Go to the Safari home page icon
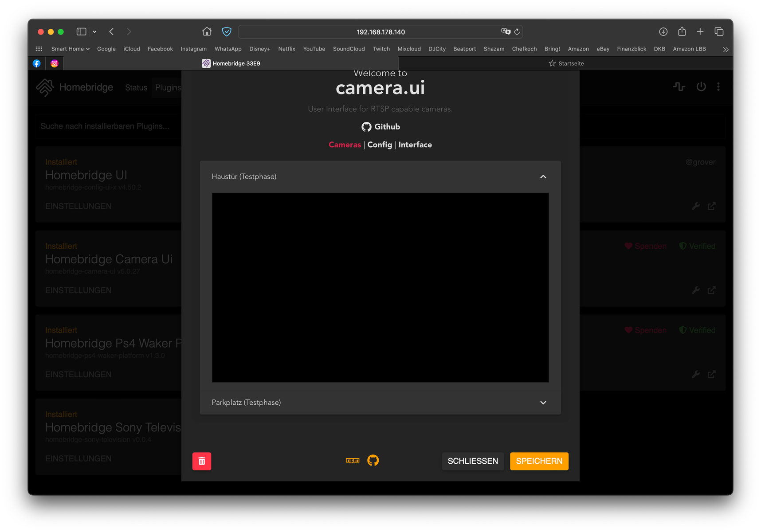The width and height of the screenshot is (761, 532). click(207, 31)
